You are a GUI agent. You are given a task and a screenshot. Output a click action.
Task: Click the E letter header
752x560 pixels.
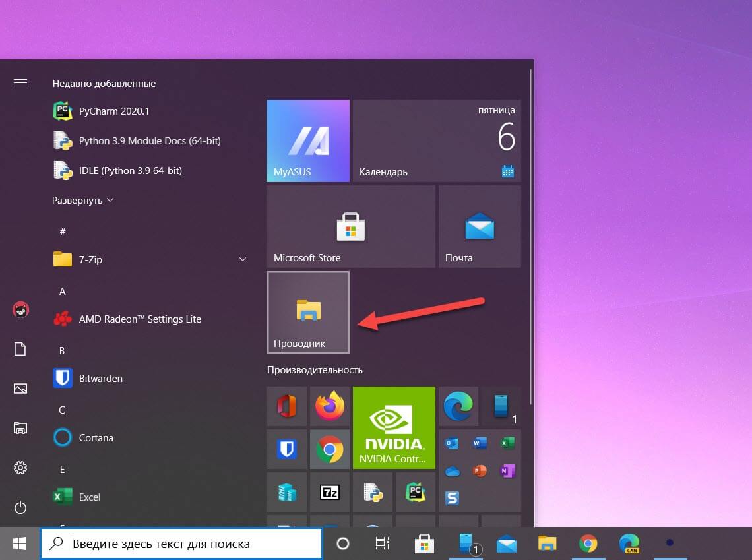click(63, 470)
